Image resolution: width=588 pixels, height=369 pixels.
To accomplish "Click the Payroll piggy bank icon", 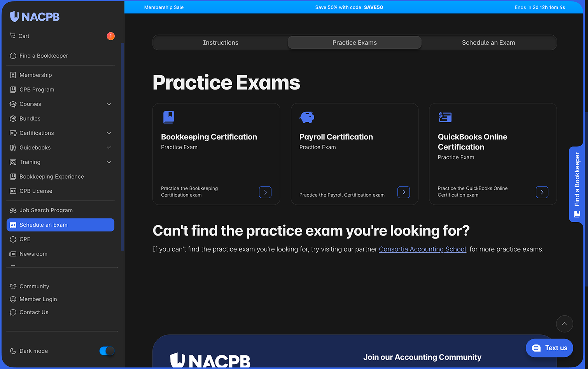I will (307, 117).
